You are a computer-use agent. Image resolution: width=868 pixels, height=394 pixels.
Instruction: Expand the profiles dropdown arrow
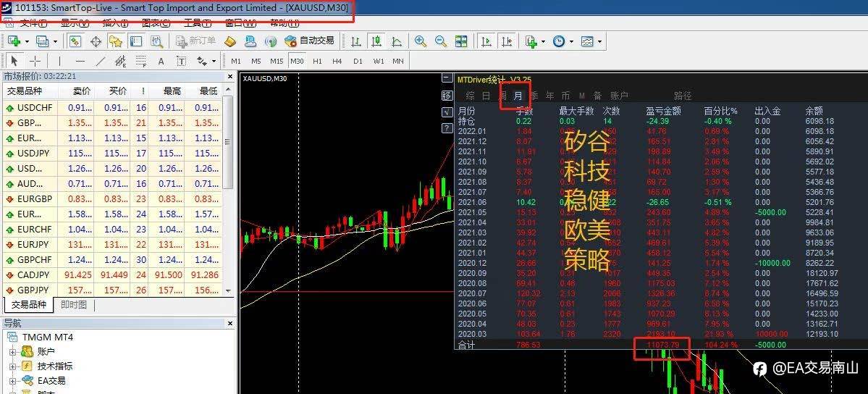click(55, 41)
